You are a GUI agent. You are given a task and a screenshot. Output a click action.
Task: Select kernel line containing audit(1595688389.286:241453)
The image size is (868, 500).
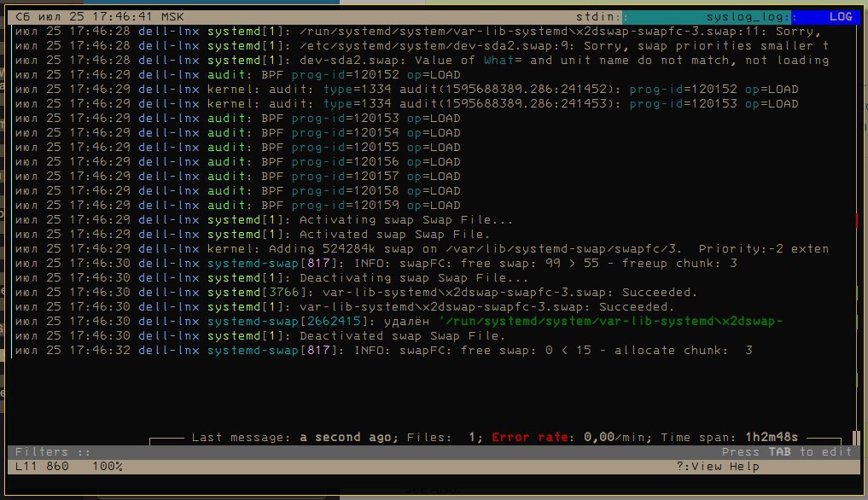coord(407,103)
